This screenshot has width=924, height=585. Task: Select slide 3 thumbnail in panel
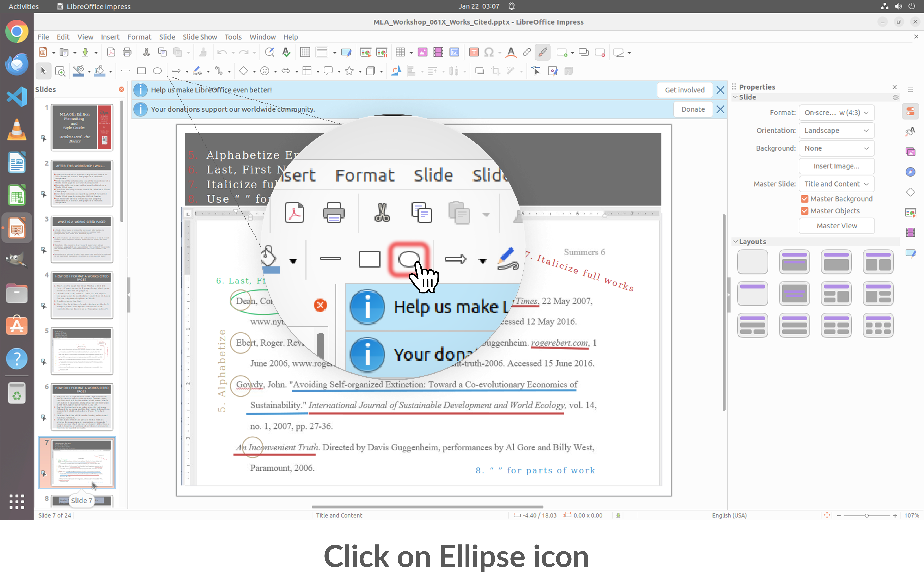82,239
